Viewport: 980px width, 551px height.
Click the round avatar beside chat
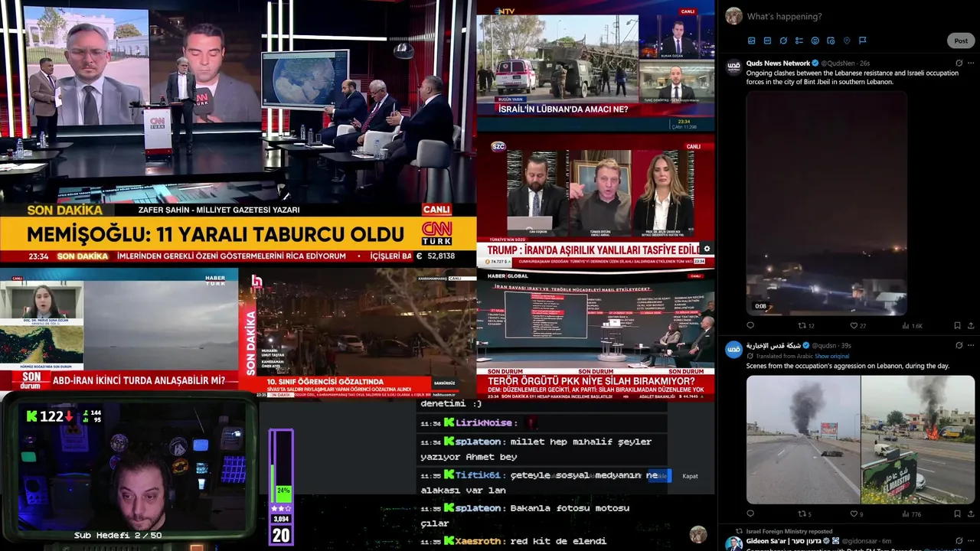click(697, 534)
